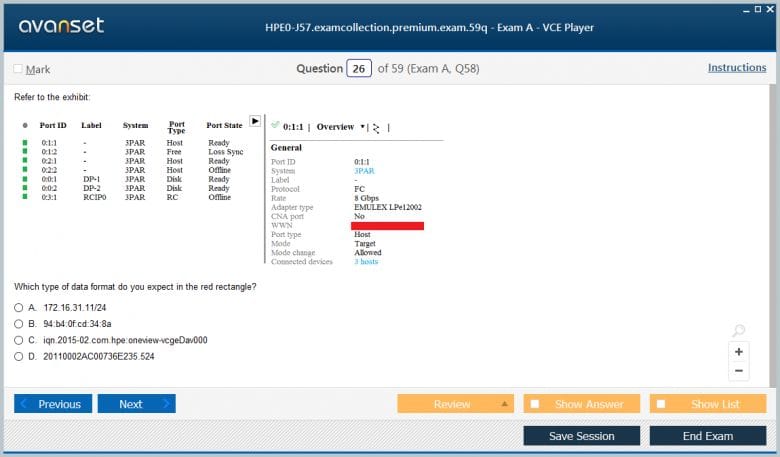
Task: Minimize the VCE Player window
Action: (746, 10)
